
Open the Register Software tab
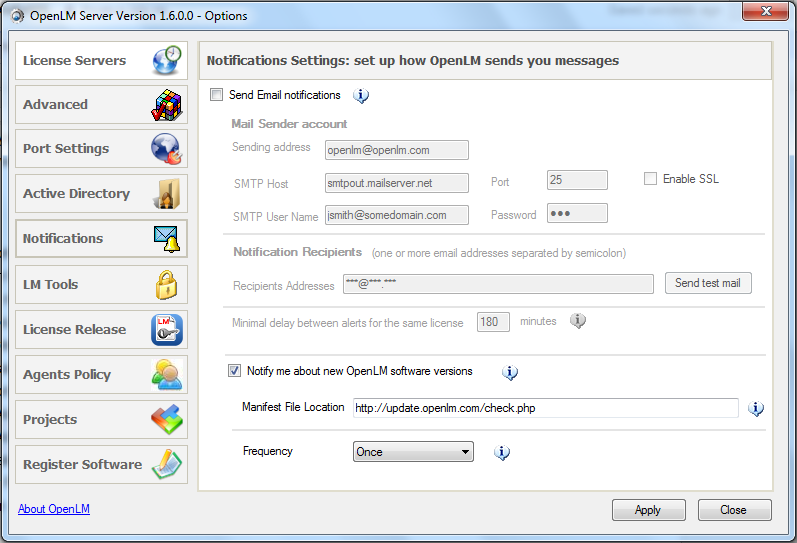[x=102, y=465]
